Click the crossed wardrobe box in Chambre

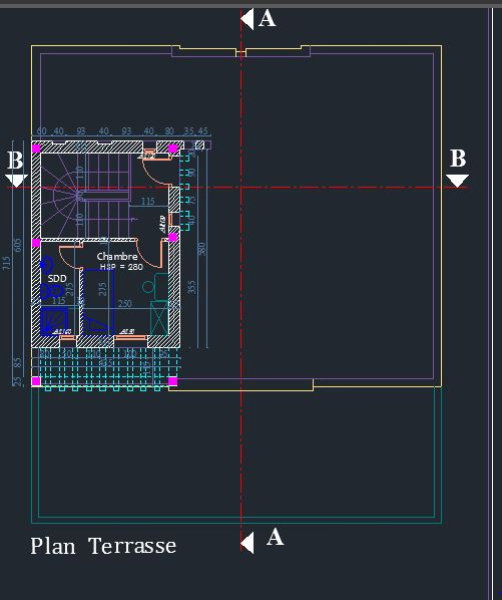pyautogui.click(x=159, y=317)
